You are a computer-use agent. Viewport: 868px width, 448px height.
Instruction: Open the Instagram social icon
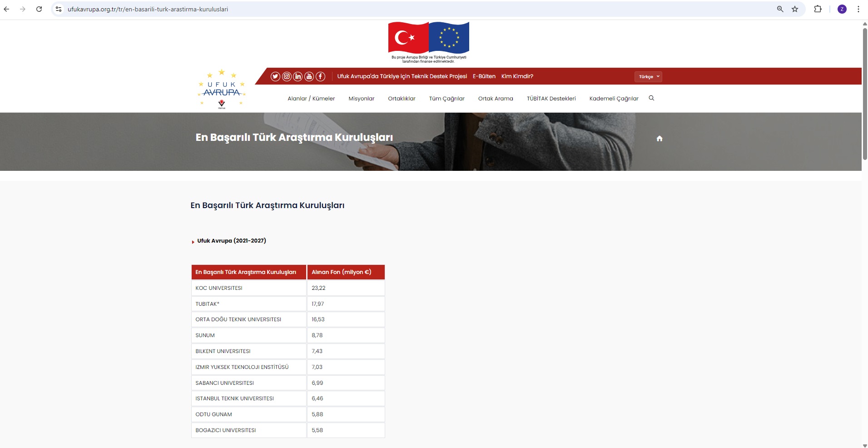(x=287, y=76)
